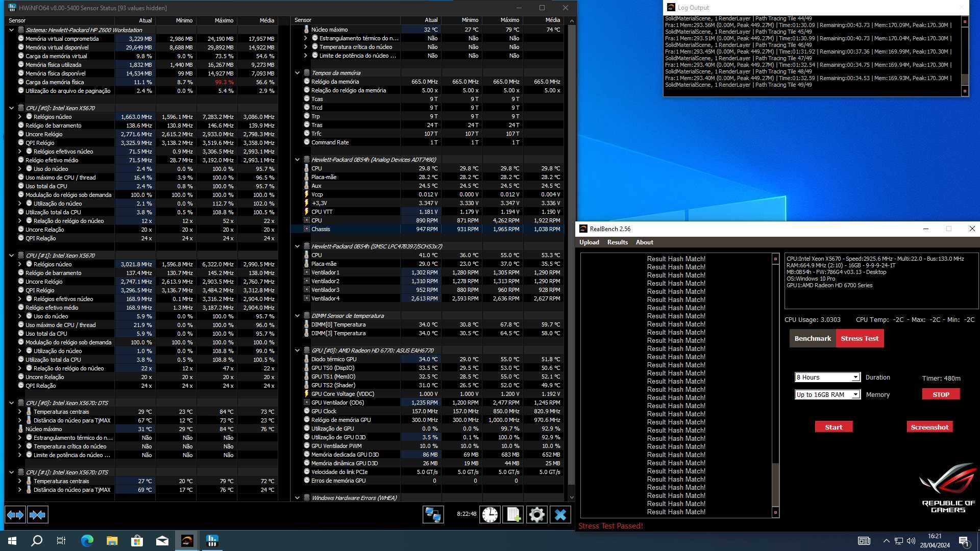Open the remote network monitors icon in HWiNFO
980x551 pixels.
tap(433, 515)
